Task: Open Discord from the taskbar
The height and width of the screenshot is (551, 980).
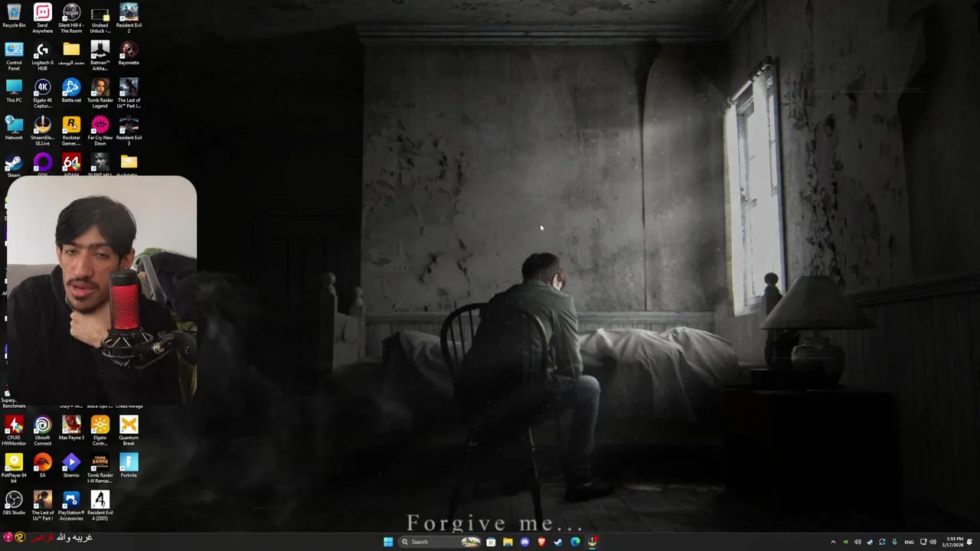Action: click(524, 542)
